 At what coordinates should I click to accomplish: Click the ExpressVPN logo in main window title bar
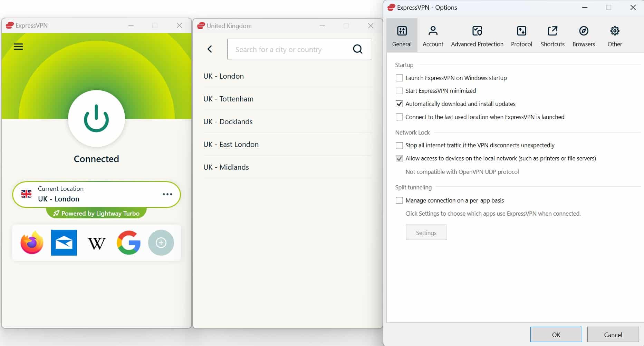pos(10,25)
